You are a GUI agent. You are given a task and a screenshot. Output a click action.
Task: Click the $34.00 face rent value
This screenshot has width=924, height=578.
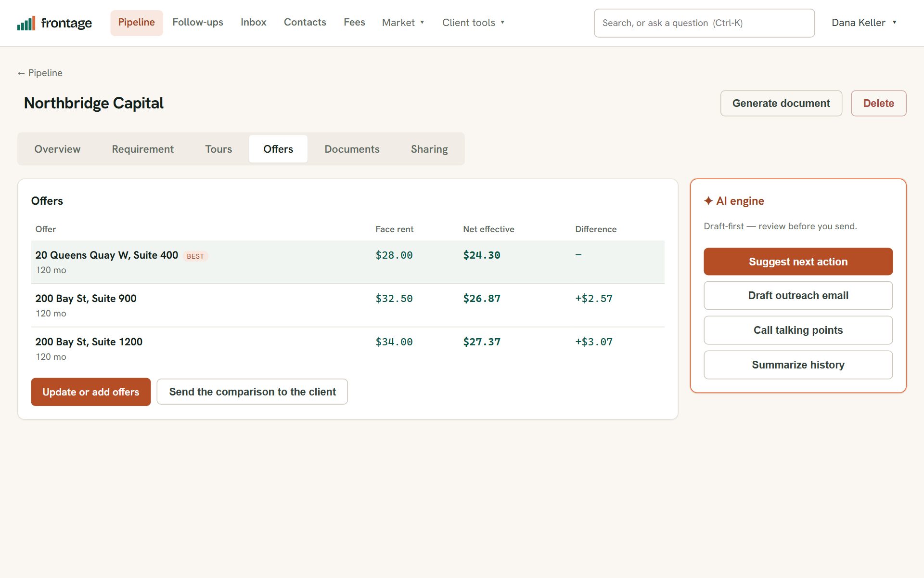[x=394, y=342]
